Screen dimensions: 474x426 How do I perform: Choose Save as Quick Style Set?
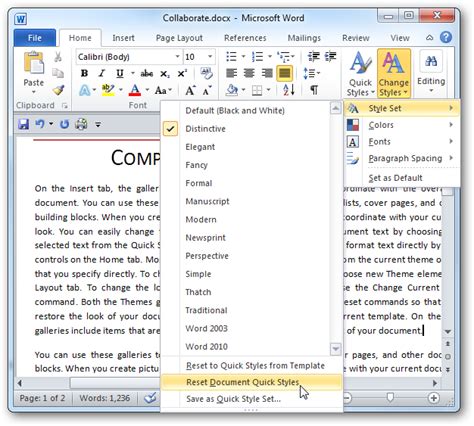click(251, 399)
